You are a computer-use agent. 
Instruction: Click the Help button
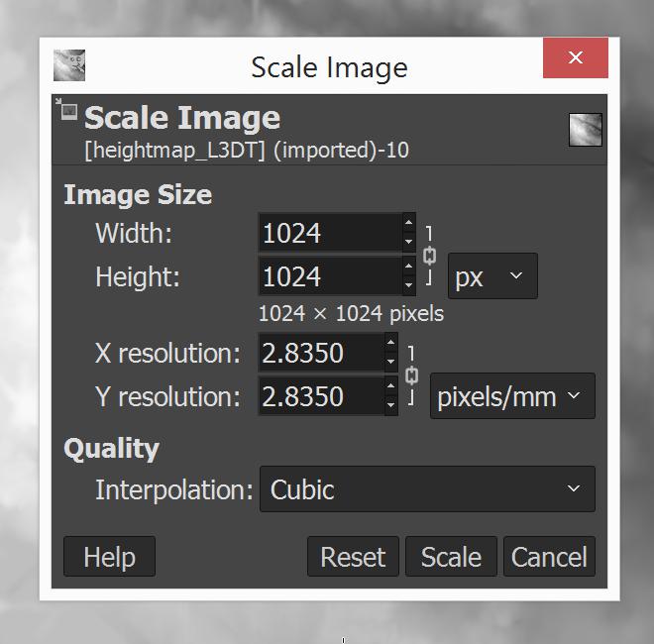[109, 557]
